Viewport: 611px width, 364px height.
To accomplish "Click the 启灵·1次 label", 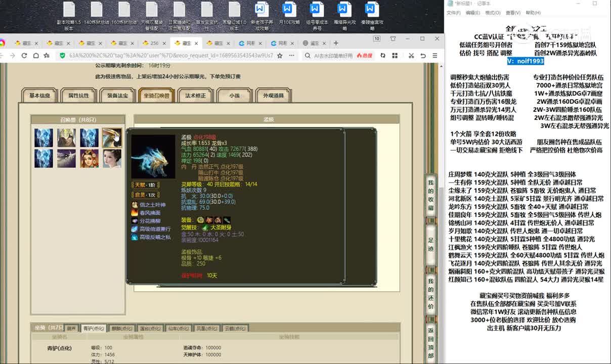I will tap(145, 195).
